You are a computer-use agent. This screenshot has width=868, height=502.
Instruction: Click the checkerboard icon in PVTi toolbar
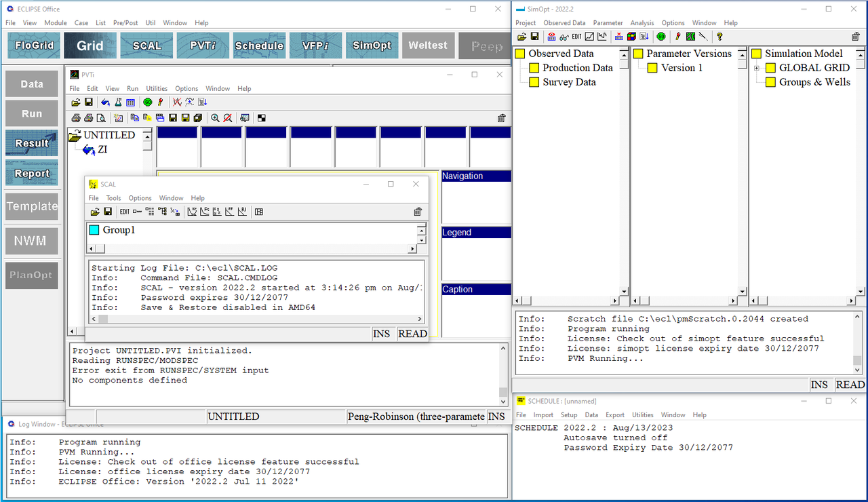click(261, 118)
